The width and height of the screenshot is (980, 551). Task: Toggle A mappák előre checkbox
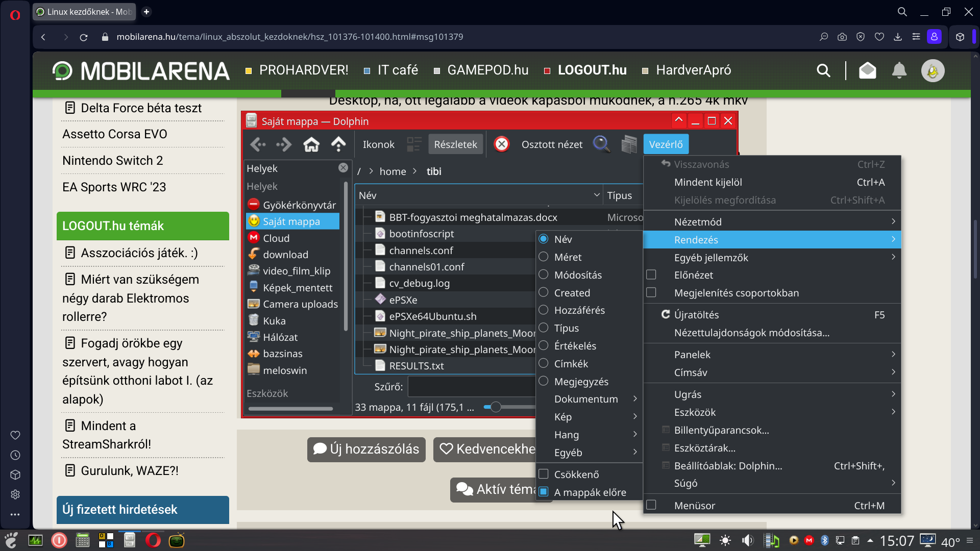(544, 492)
